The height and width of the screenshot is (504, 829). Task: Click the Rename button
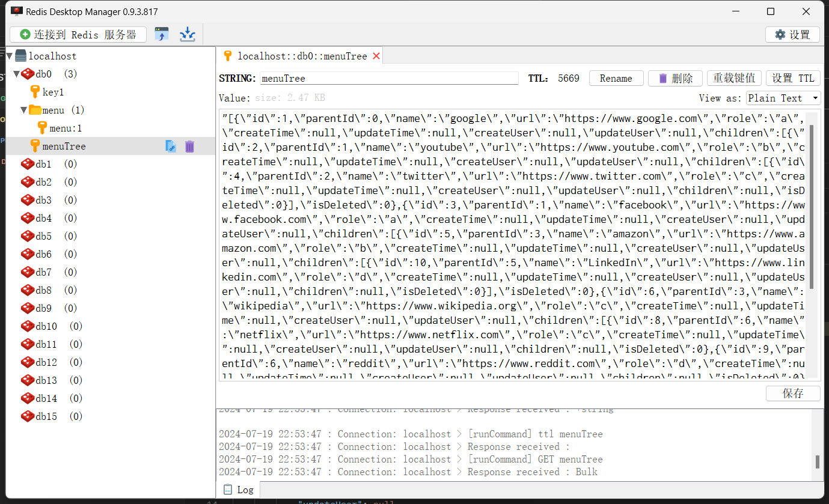[x=616, y=78]
